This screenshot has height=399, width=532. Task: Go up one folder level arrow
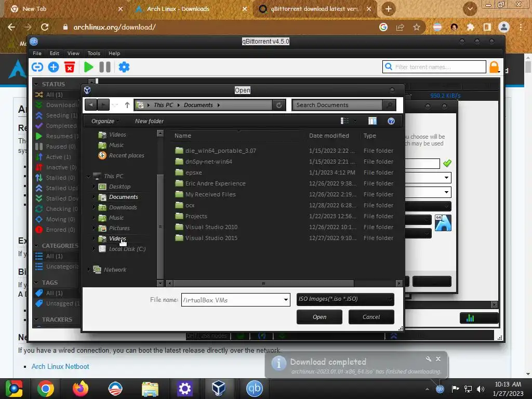[127, 105]
